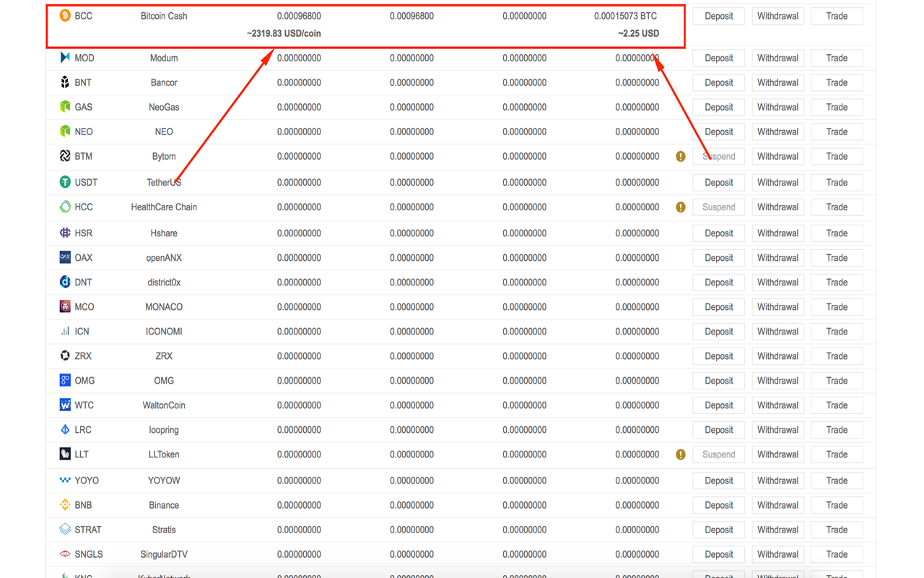
Task: Click the loopring LRC coin icon
Action: [65, 429]
